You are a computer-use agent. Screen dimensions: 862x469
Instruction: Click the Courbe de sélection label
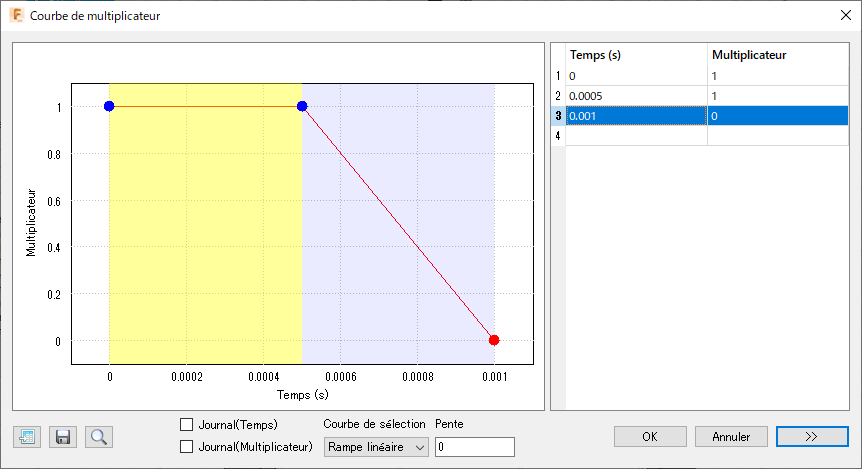pyautogui.click(x=374, y=424)
